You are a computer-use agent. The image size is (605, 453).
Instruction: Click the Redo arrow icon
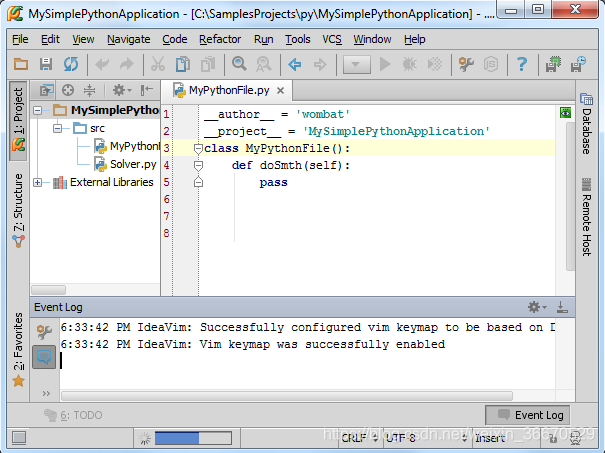[x=126, y=64]
